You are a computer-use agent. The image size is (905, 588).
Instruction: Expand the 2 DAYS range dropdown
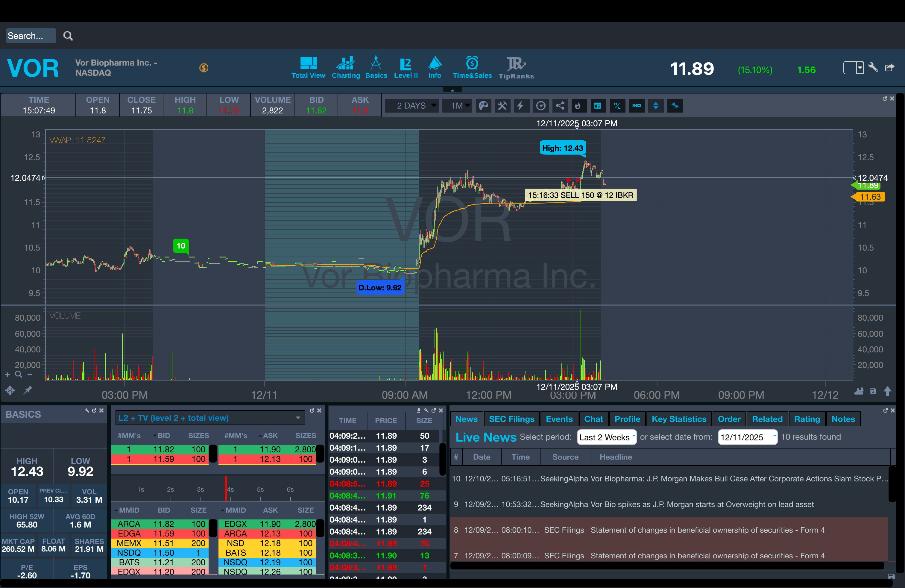[x=412, y=106]
